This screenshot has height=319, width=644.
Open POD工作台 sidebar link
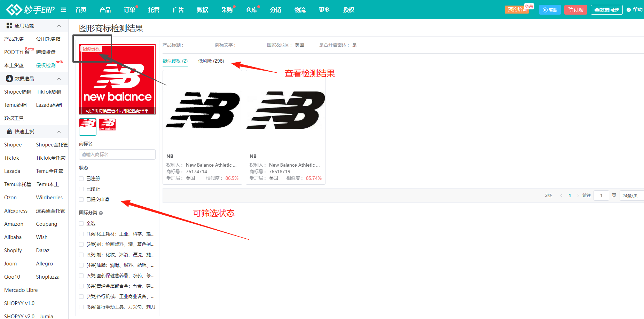pos(17,52)
